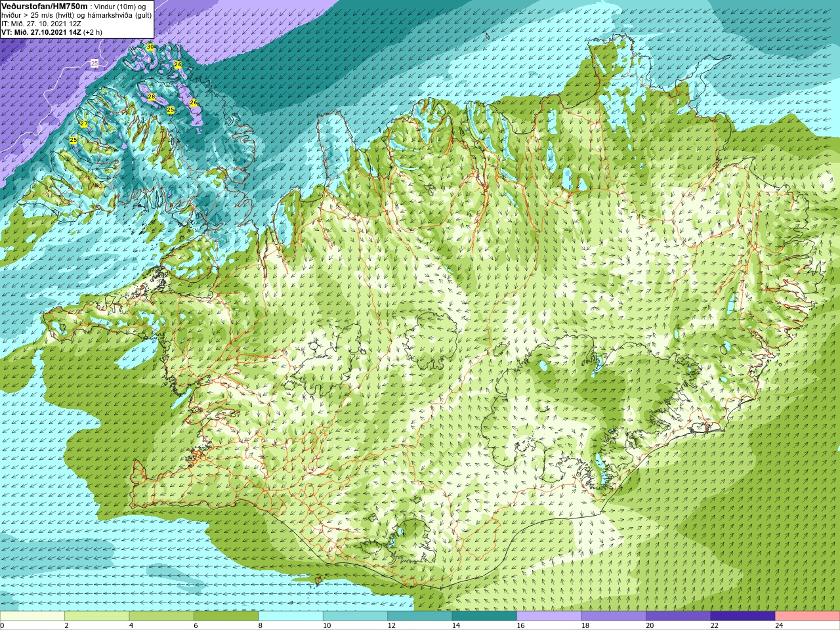Click the pale yellow 0–2 m/s legend swatch

[32, 616]
